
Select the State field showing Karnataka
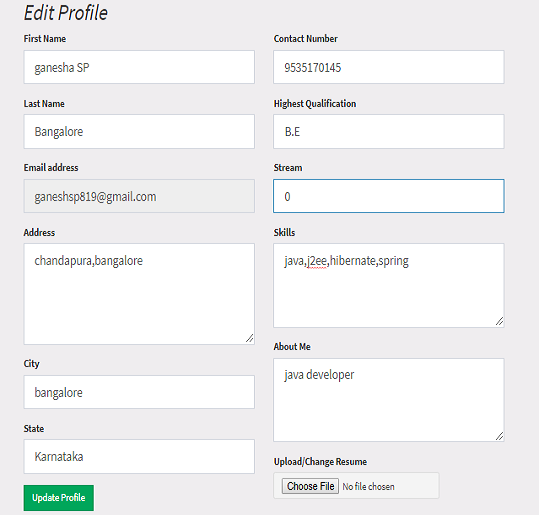139,457
